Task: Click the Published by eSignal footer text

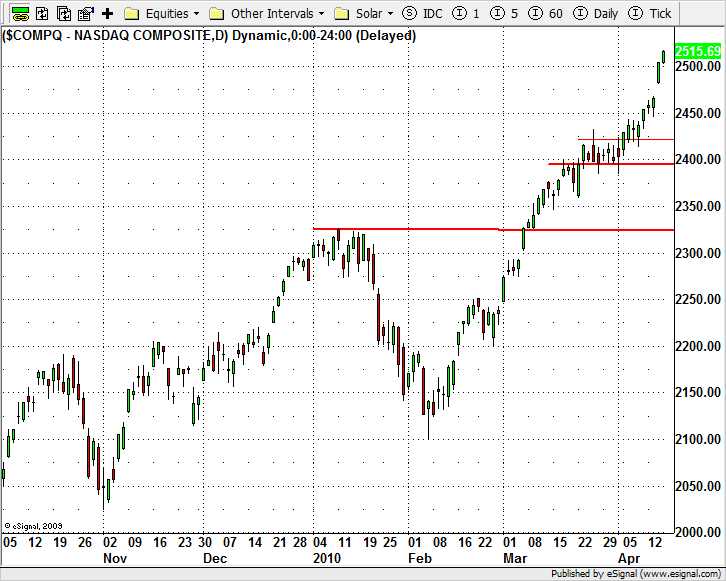Action: pyautogui.click(x=636, y=574)
